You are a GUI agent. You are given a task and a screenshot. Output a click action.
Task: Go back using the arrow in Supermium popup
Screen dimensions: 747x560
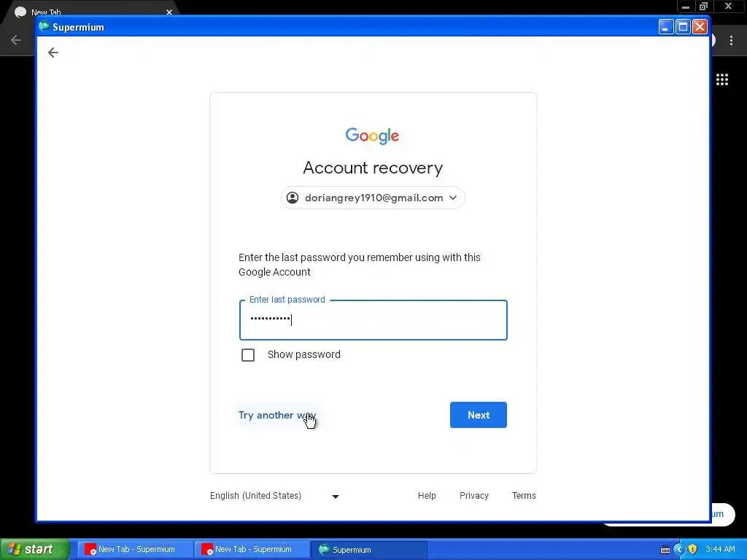[53, 52]
